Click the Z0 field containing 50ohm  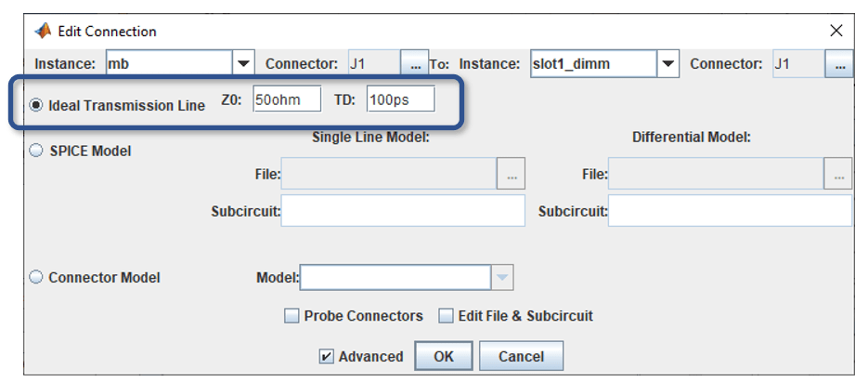pyautogui.click(x=286, y=99)
